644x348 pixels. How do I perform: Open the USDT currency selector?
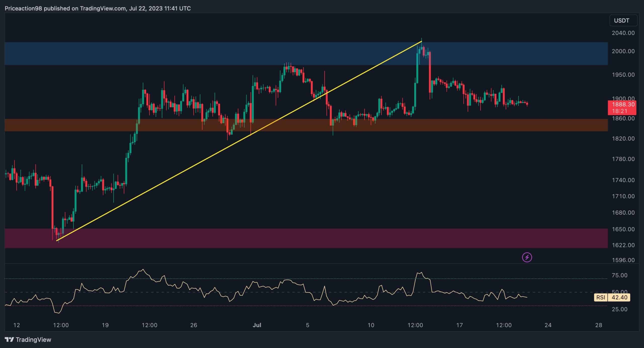tap(623, 20)
